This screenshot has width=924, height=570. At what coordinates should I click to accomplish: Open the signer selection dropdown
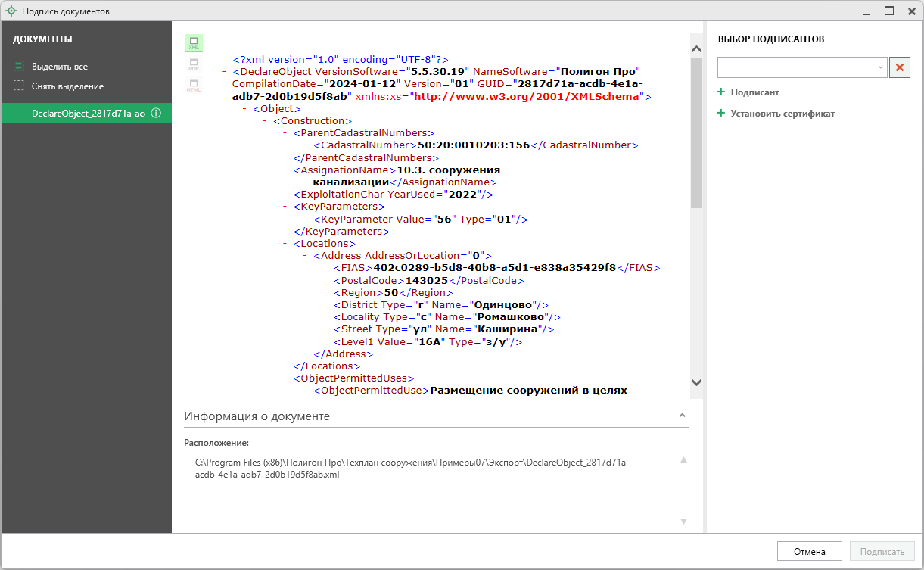pyautogui.click(x=881, y=67)
